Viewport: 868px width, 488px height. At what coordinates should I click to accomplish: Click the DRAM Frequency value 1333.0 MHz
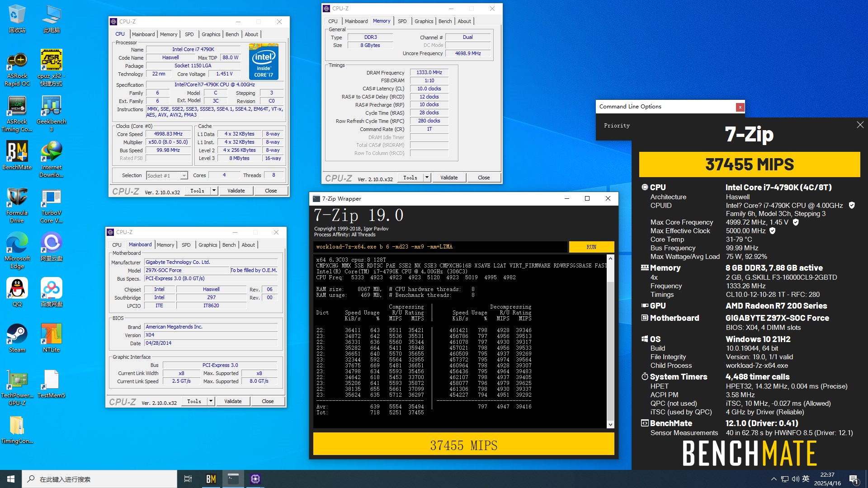429,72
